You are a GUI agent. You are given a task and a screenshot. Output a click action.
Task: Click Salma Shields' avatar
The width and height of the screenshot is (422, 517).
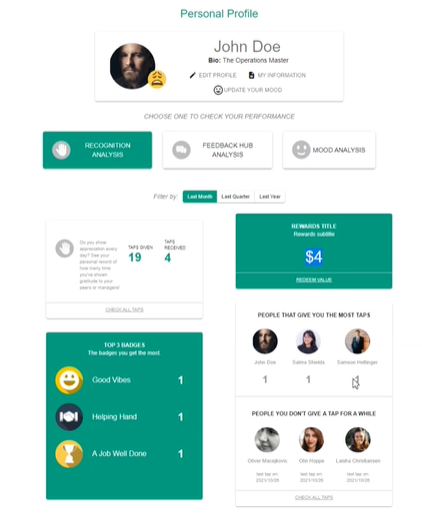[308, 341]
